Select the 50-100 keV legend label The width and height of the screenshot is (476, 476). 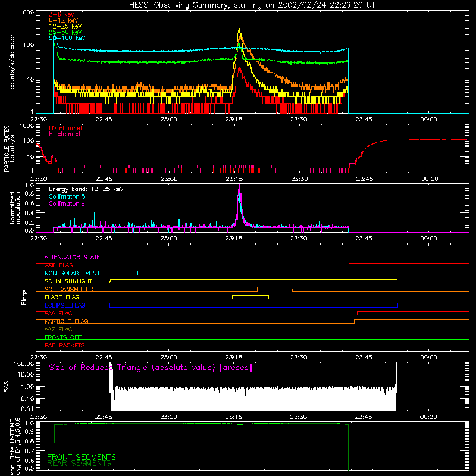coord(67,38)
